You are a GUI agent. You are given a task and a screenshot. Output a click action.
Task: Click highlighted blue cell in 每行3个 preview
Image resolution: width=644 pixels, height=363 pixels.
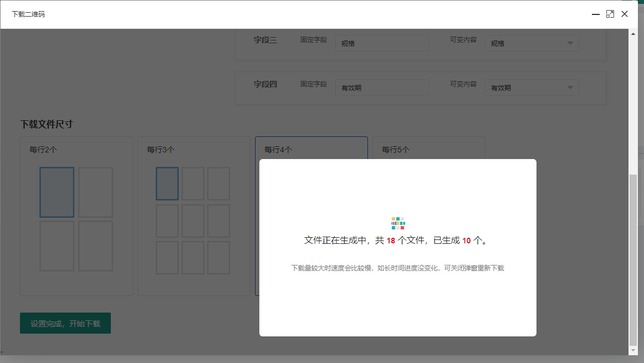167,183
